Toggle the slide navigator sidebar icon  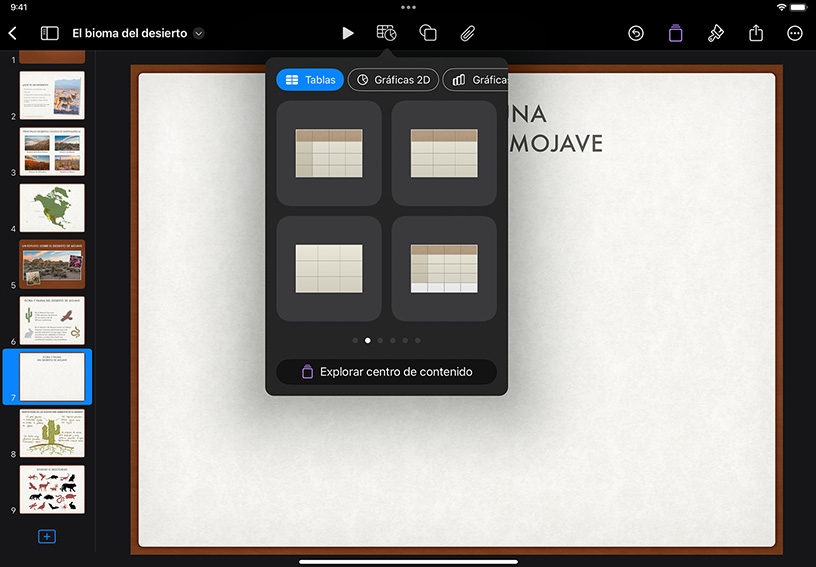(49, 33)
